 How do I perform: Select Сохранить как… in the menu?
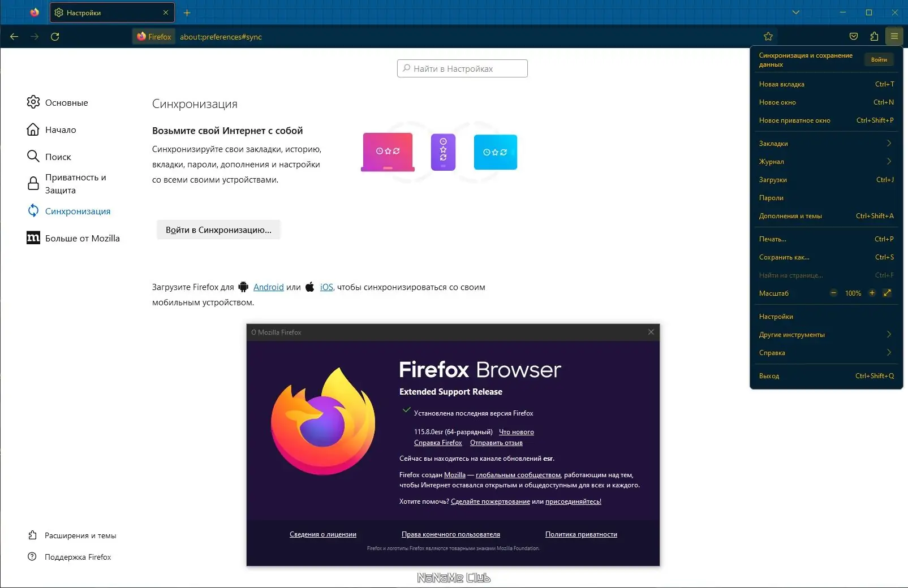[826, 257]
